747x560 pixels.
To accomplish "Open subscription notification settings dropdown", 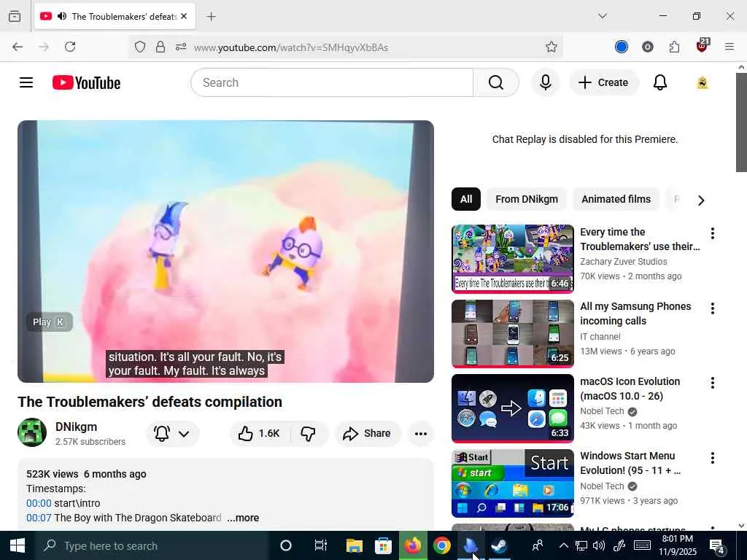I will point(172,433).
